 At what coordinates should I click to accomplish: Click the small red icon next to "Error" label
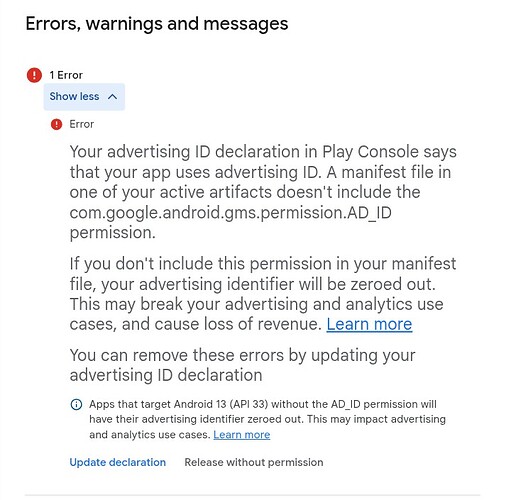56,124
